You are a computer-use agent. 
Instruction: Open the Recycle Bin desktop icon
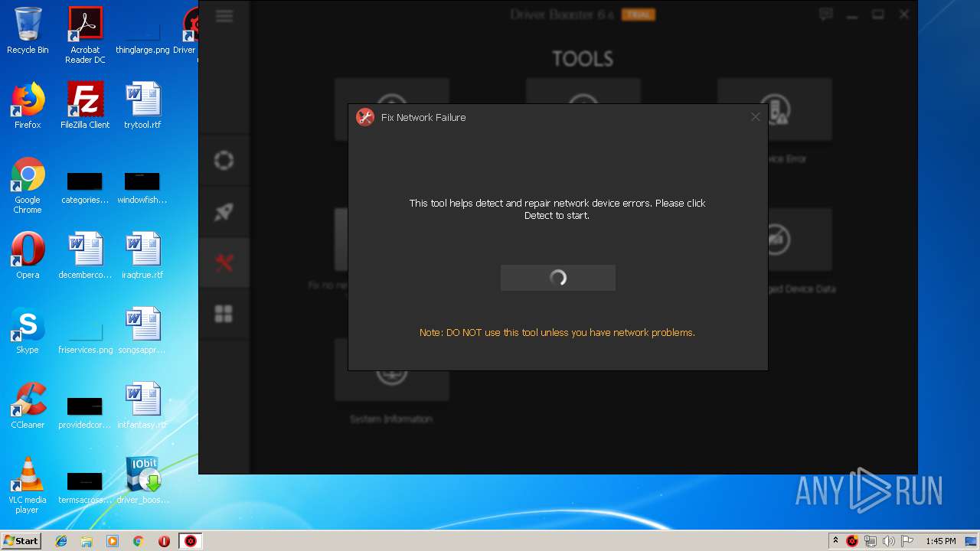pos(28,31)
